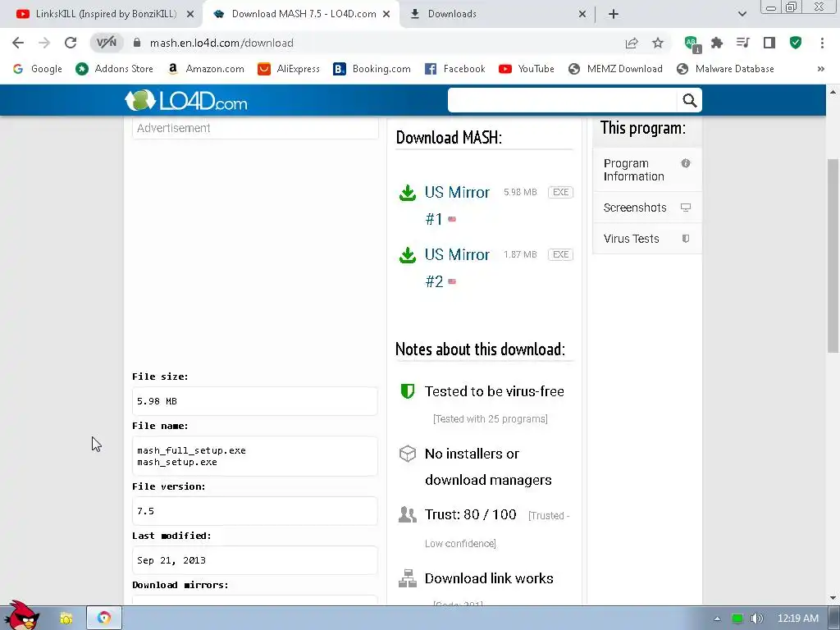Open the Booking.com bookmark
Viewport: 840px width, 630px height.
372,69
